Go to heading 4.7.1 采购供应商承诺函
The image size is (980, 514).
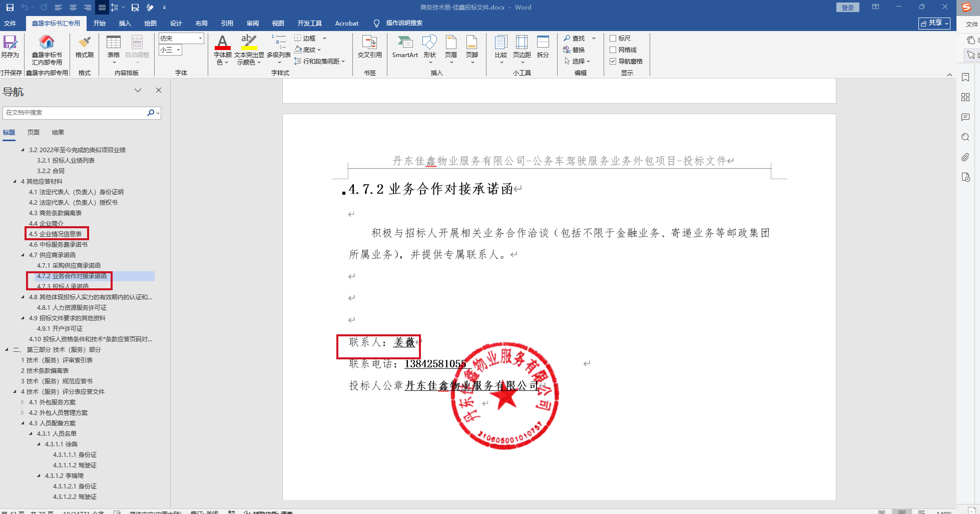[69, 265]
